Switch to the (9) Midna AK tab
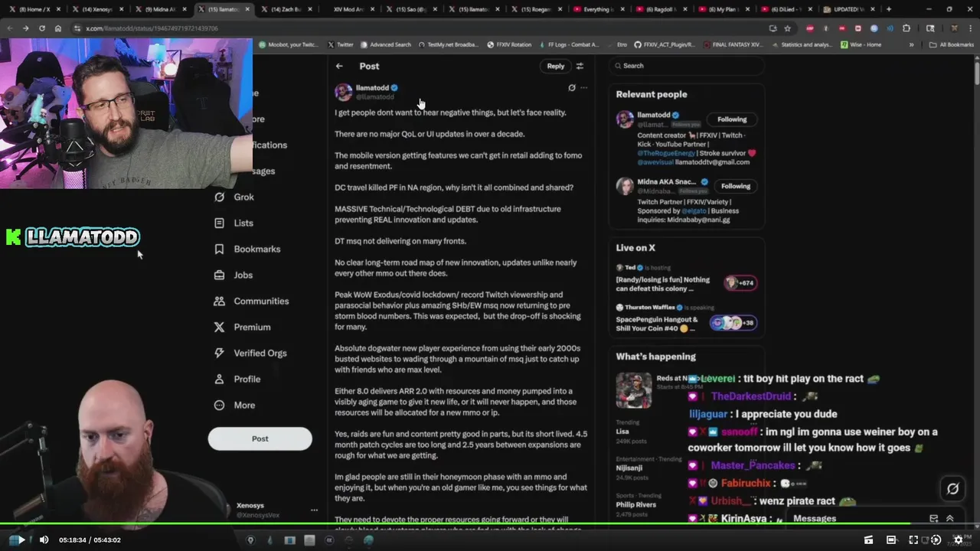 [159, 9]
